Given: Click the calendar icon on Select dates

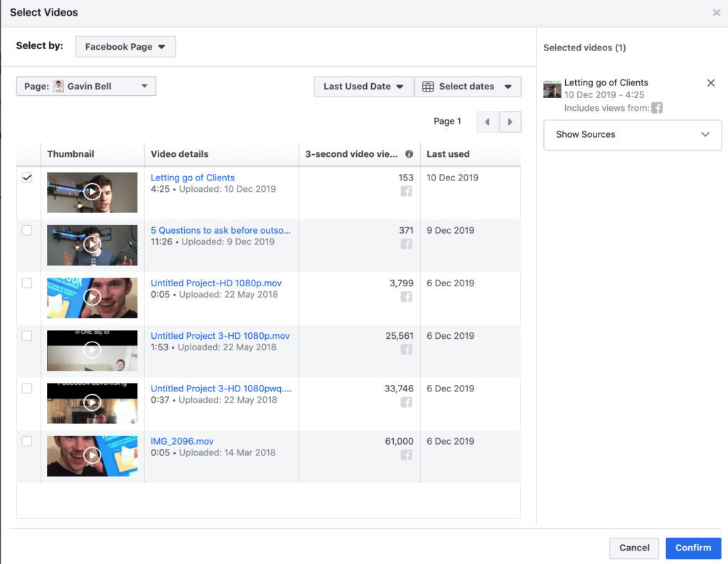Looking at the screenshot, I should [427, 87].
